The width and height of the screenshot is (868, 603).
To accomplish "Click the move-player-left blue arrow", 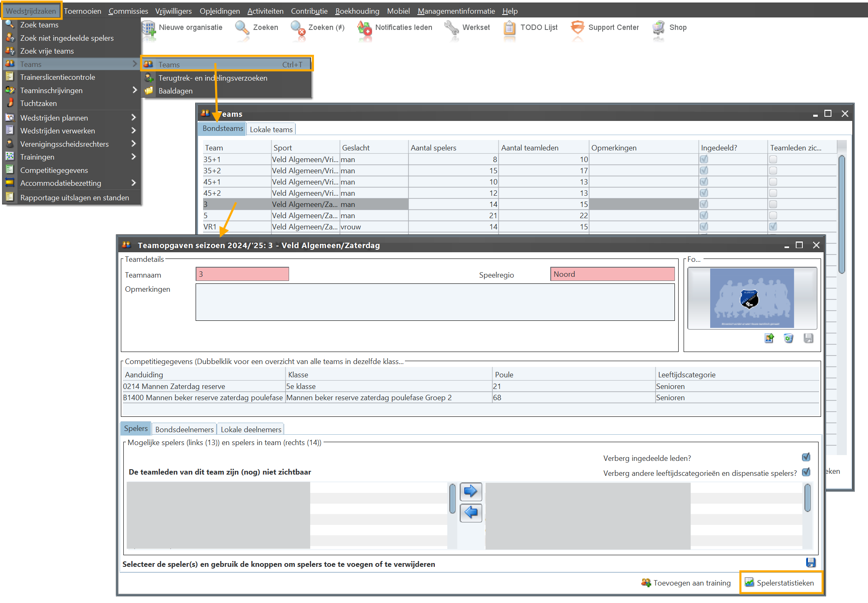I will coord(471,512).
